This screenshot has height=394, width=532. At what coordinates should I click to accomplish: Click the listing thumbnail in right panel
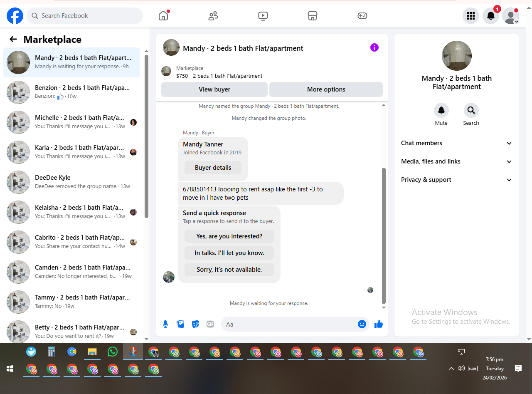pos(457,56)
